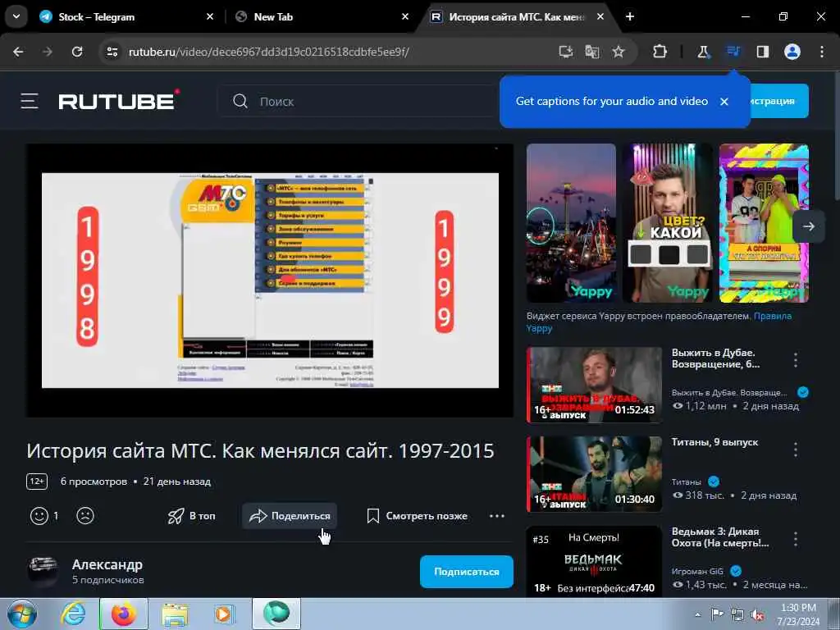The image size is (840, 630).
Task: Launch Internet Explorer from taskbar
Action: point(73,614)
